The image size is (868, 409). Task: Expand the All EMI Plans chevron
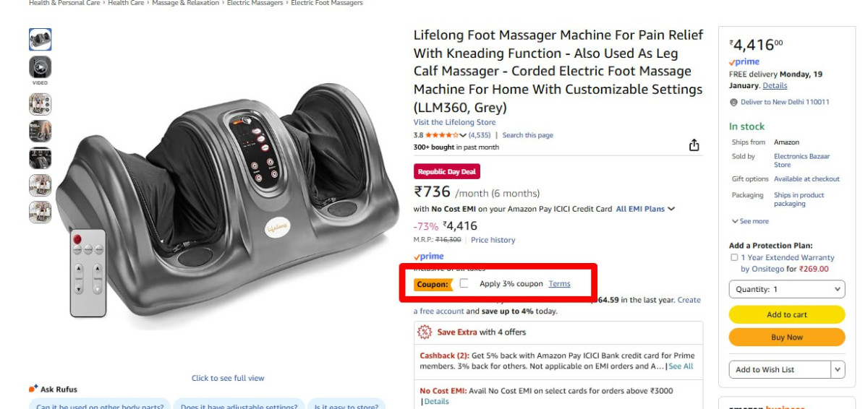click(671, 209)
